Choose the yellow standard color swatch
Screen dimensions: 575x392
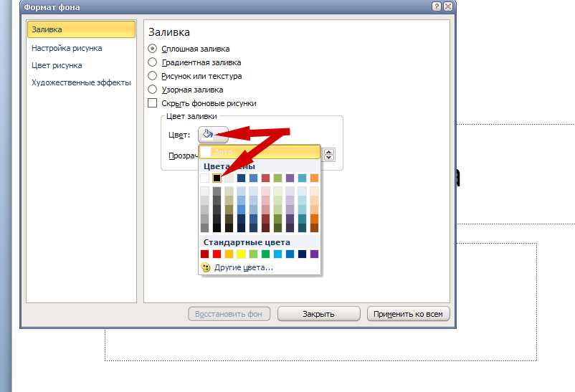click(241, 254)
